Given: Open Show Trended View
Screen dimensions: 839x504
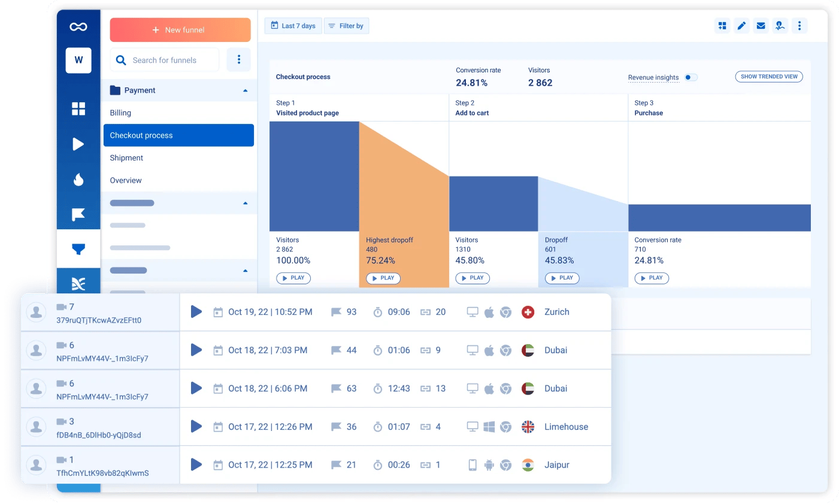Looking at the screenshot, I should 769,77.
